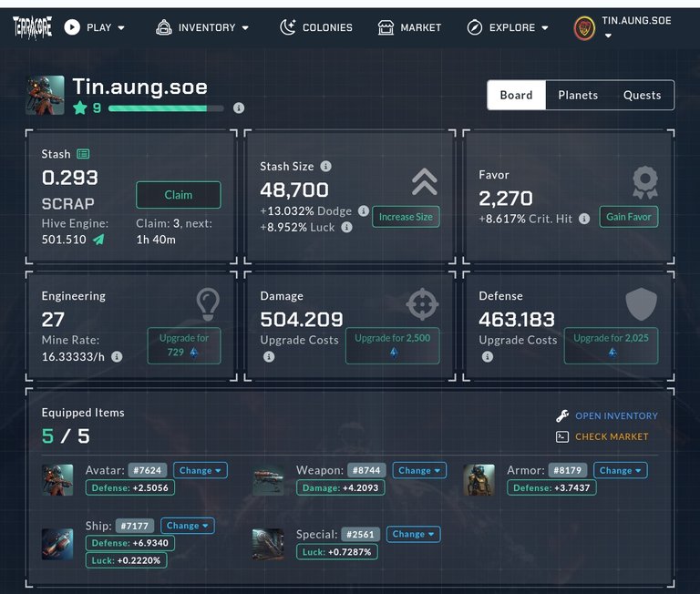
Task: Click the Special Luck +0.7287% stat tag
Action: 337,552
